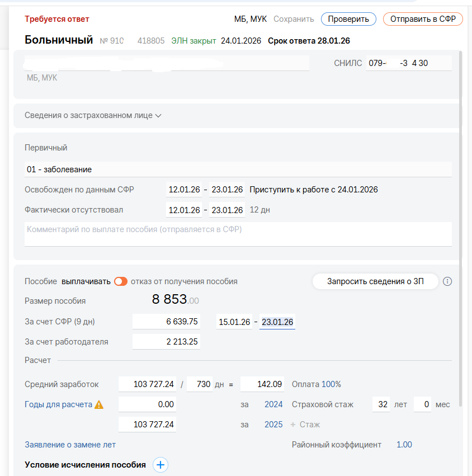The width and height of the screenshot is (472, 476).
Task: Click the info icon beside Запросить сведения о ЗП
Action: 447,281
